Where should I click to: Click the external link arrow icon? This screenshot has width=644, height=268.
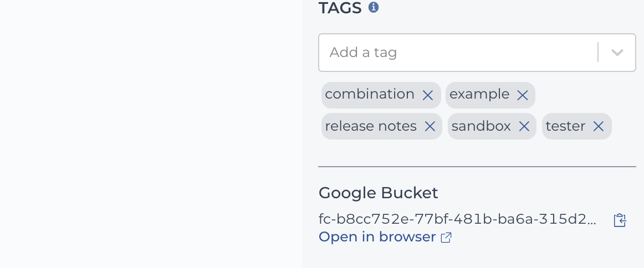tap(446, 238)
